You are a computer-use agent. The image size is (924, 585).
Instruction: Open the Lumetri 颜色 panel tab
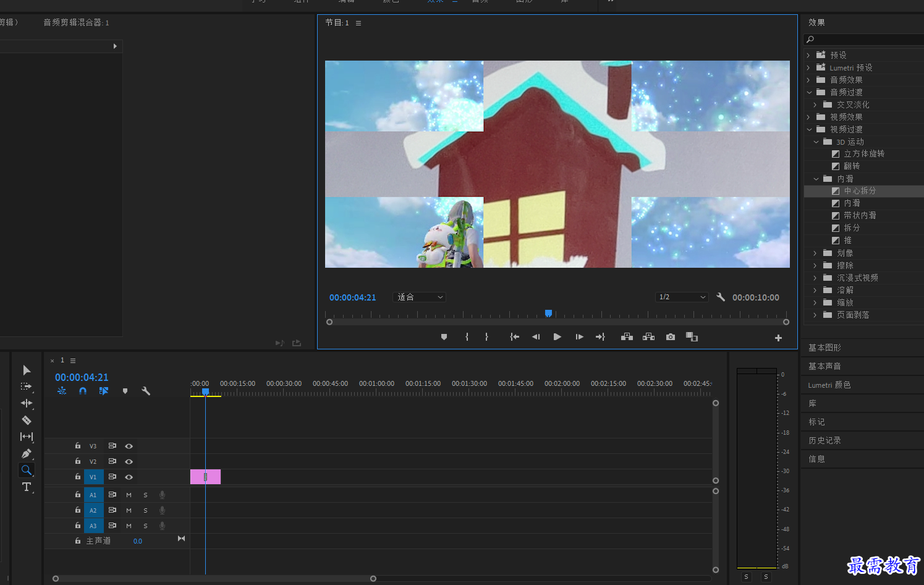click(x=829, y=385)
